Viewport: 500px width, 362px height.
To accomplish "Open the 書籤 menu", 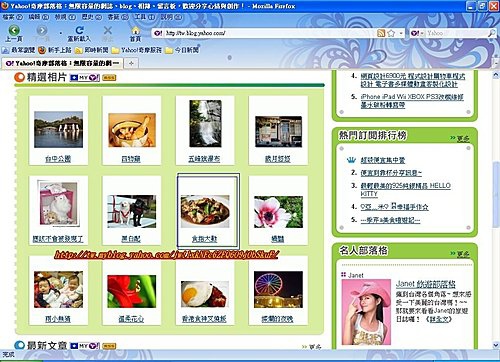I will pos(118,16).
